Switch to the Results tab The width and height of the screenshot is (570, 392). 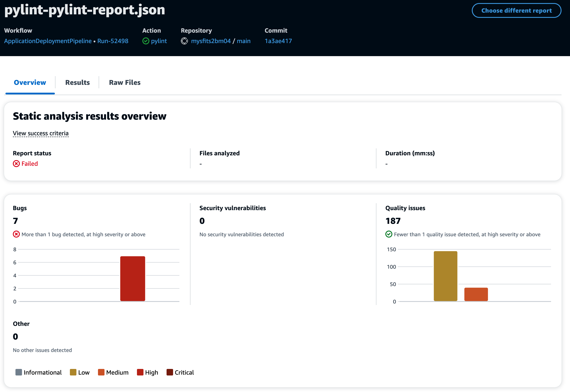77,82
